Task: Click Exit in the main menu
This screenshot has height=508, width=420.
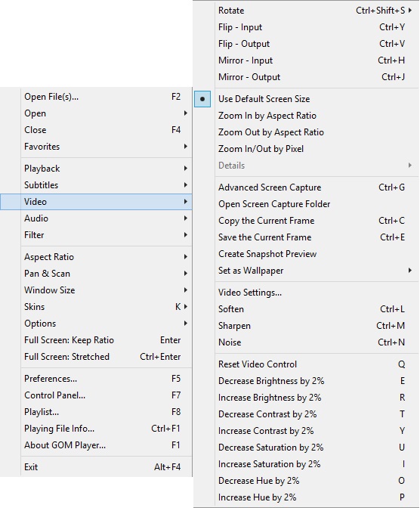Action: [x=96, y=467]
